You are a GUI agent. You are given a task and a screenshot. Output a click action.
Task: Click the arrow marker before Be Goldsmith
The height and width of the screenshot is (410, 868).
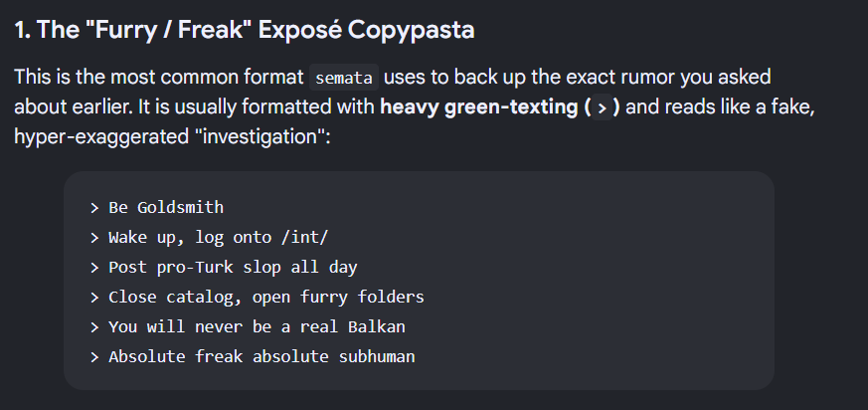click(x=94, y=208)
